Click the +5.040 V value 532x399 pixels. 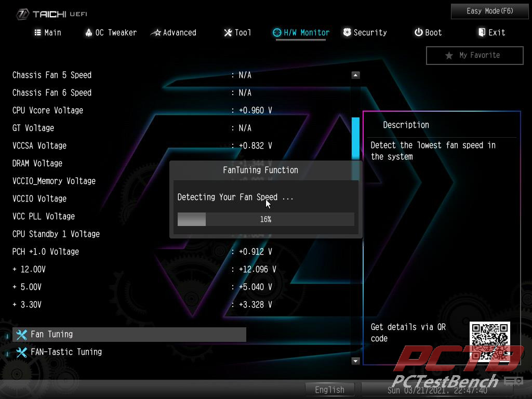(x=256, y=287)
